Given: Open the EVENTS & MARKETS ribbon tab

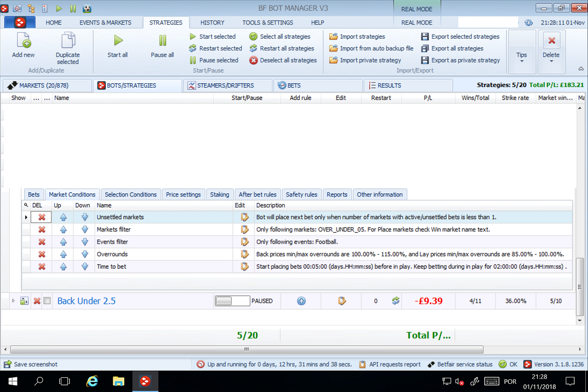Looking at the screenshot, I should (105, 22).
